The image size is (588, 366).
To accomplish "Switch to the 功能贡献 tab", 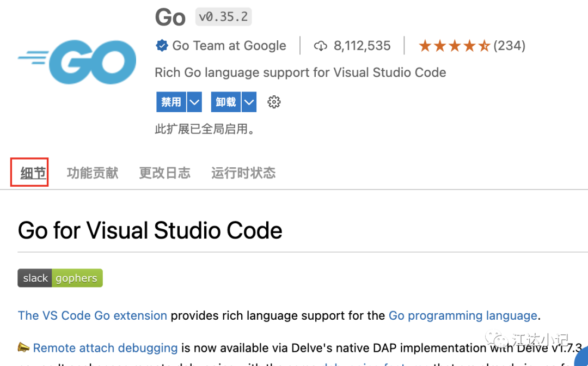I will point(93,173).
